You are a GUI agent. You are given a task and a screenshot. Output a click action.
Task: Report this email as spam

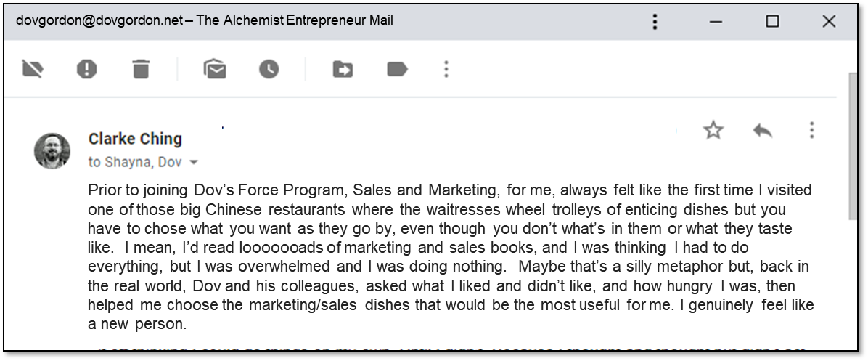click(x=86, y=69)
